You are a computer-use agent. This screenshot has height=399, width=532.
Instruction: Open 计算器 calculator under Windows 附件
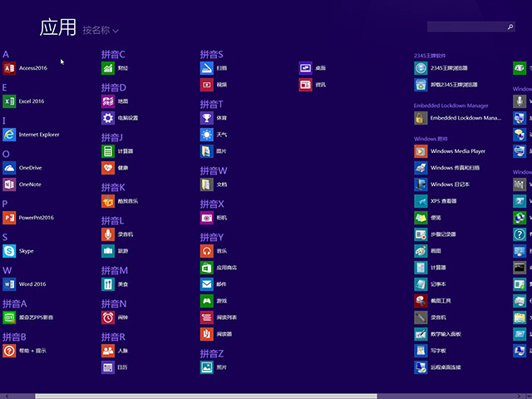431,268
